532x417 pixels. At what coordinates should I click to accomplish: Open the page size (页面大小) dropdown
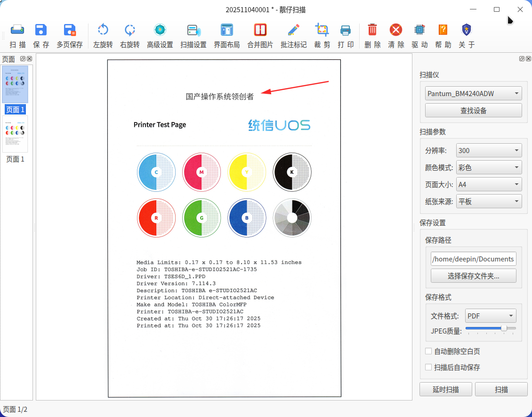(489, 184)
